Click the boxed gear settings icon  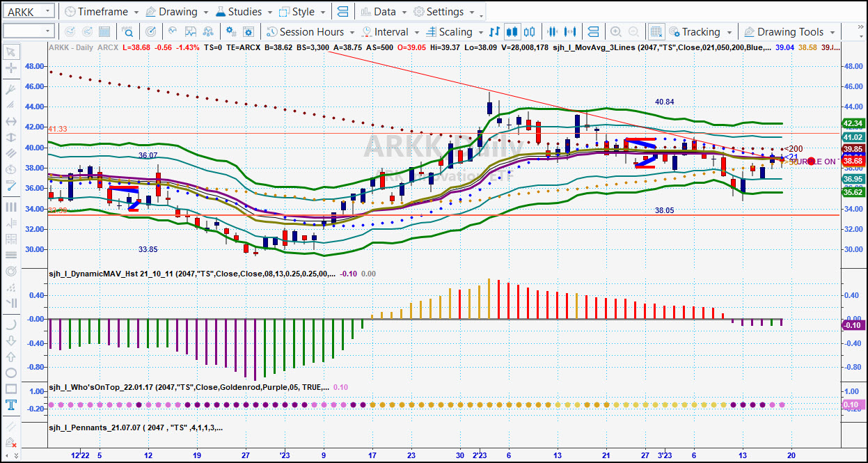pyautogui.click(x=248, y=31)
